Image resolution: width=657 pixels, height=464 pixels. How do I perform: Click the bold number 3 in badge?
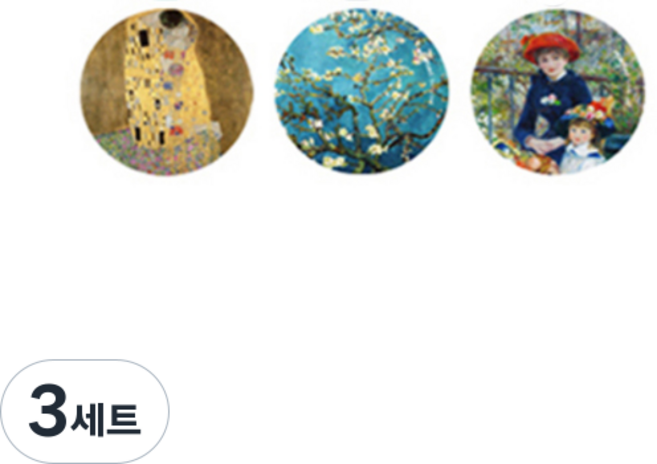[x=48, y=410]
